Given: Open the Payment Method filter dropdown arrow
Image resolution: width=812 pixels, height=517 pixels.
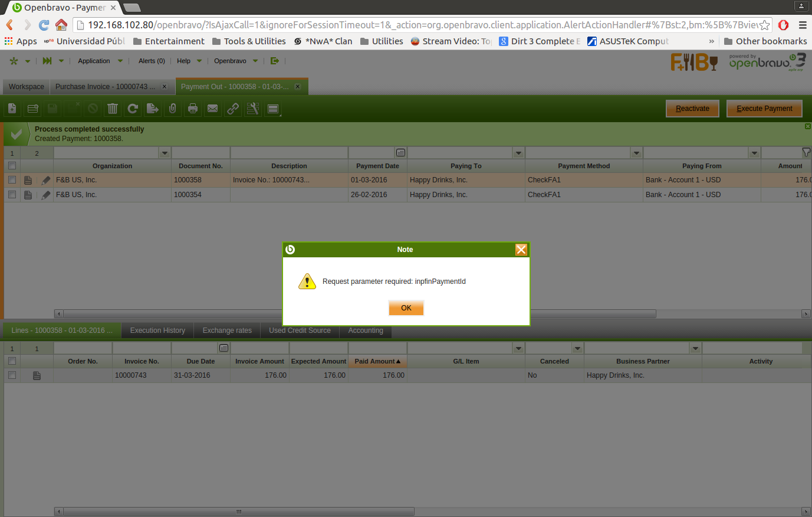Looking at the screenshot, I should coord(636,153).
